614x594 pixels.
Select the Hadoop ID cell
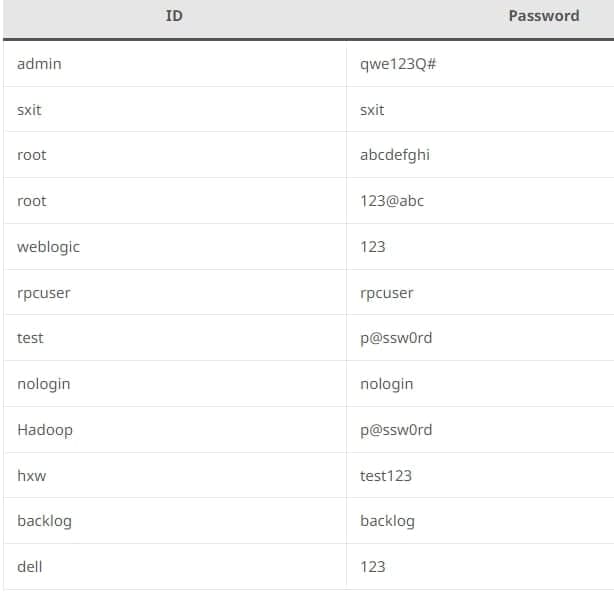45,430
